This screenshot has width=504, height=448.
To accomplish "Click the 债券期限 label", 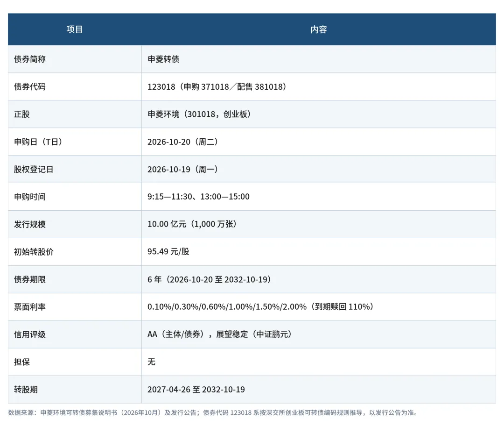I will tap(29, 279).
